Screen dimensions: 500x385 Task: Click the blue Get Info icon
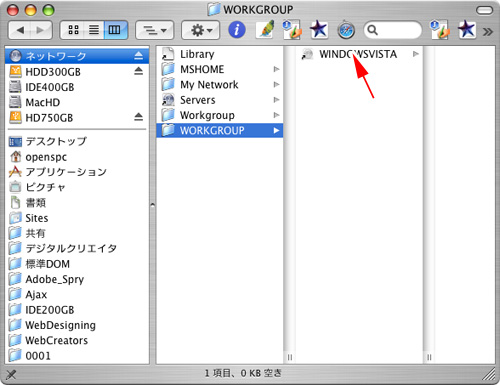[237, 30]
